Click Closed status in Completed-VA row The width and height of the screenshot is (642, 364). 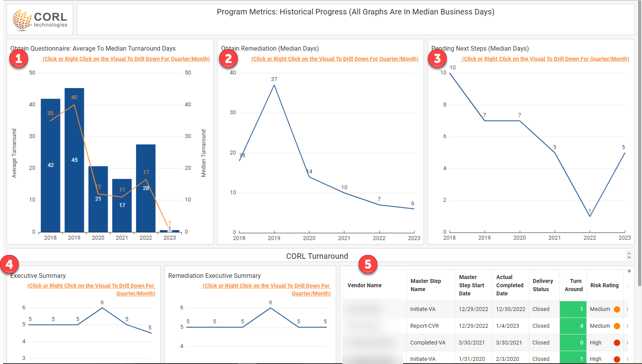click(541, 343)
